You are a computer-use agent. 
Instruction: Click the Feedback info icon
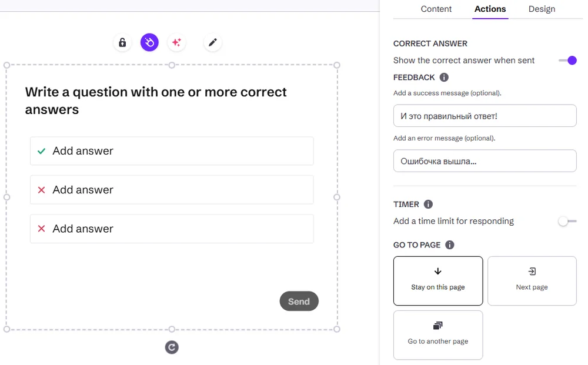coord(444,77)
